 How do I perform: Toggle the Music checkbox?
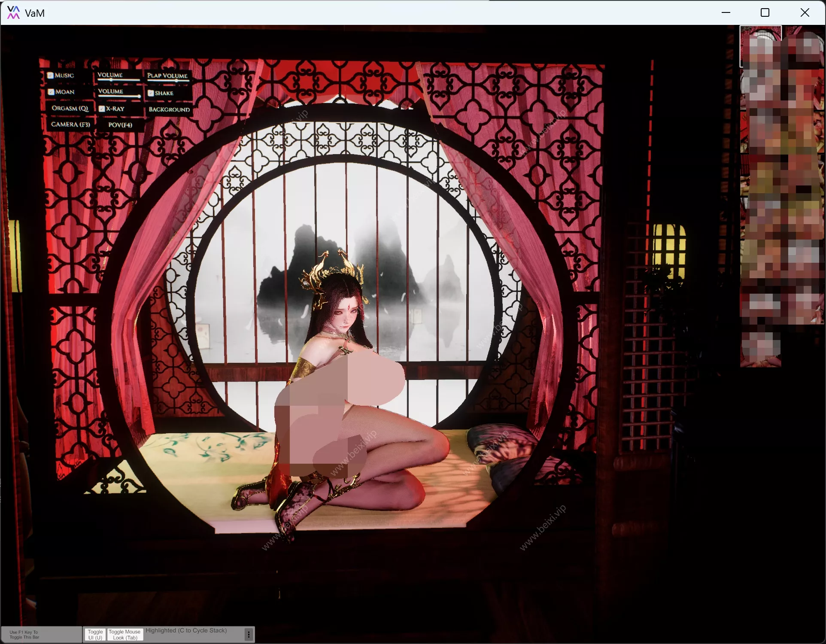click(50, 76)
